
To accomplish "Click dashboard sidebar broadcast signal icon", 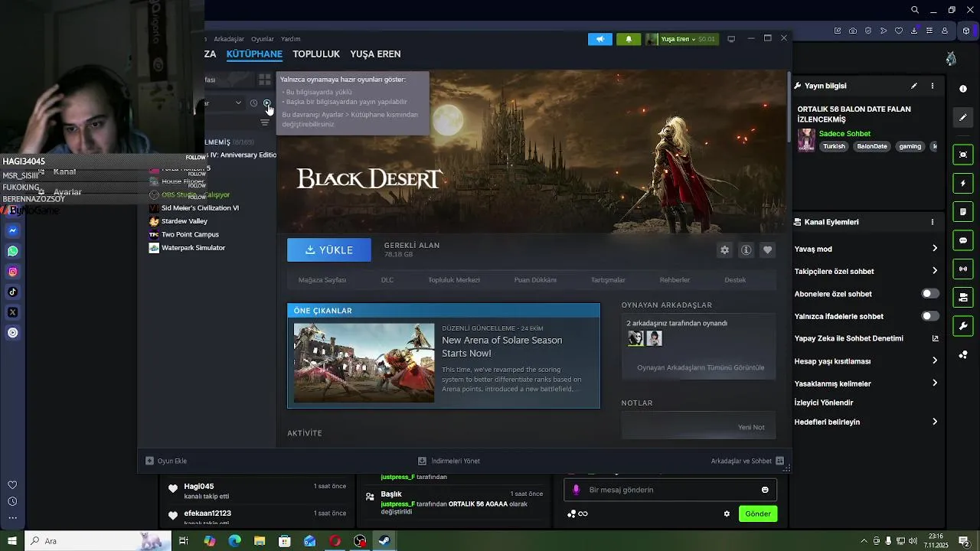I will (963, 269).
